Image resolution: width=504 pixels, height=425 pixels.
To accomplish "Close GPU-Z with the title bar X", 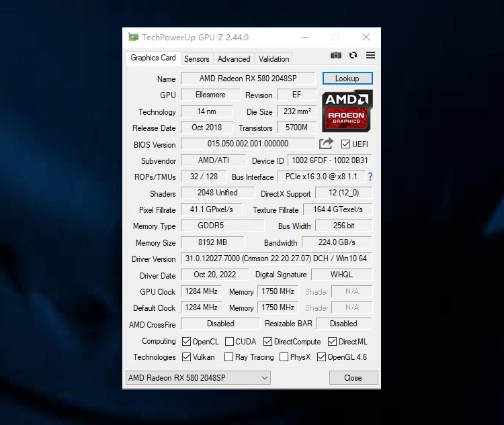I will [366, 38].
